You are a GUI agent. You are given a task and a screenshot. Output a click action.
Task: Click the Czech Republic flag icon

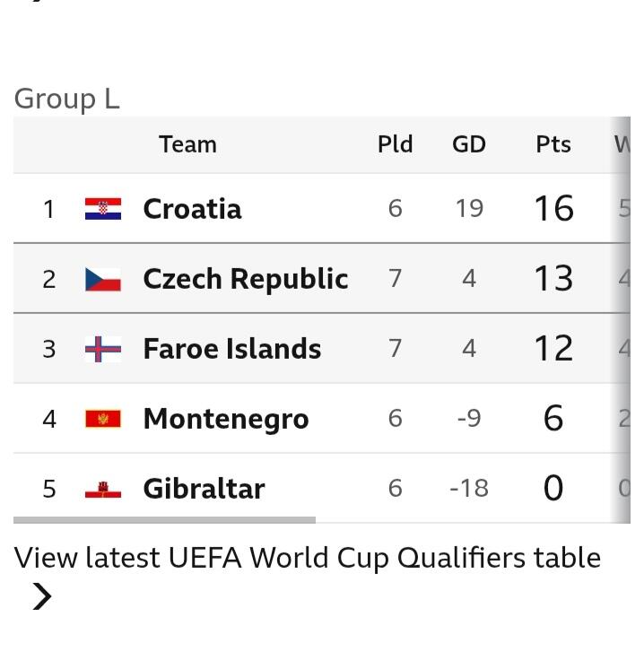pyautogui.click(x=103, y=279)
